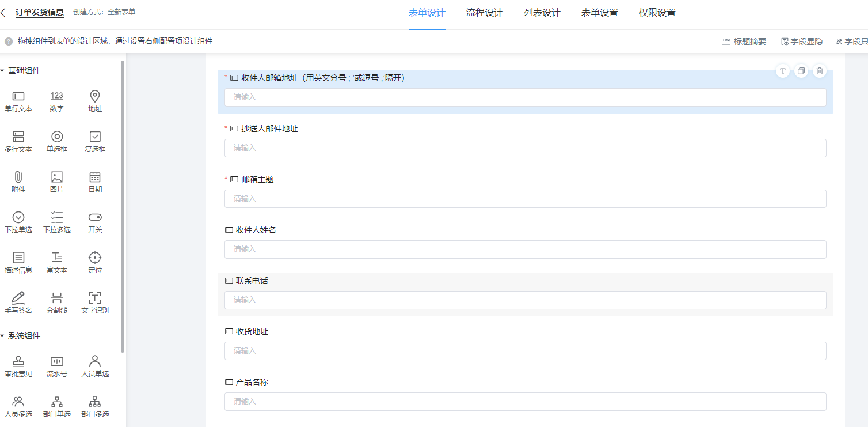Open the 权限设置 tab
The width and height of the screenshot is (868, 427).
[x=657, y=13]
